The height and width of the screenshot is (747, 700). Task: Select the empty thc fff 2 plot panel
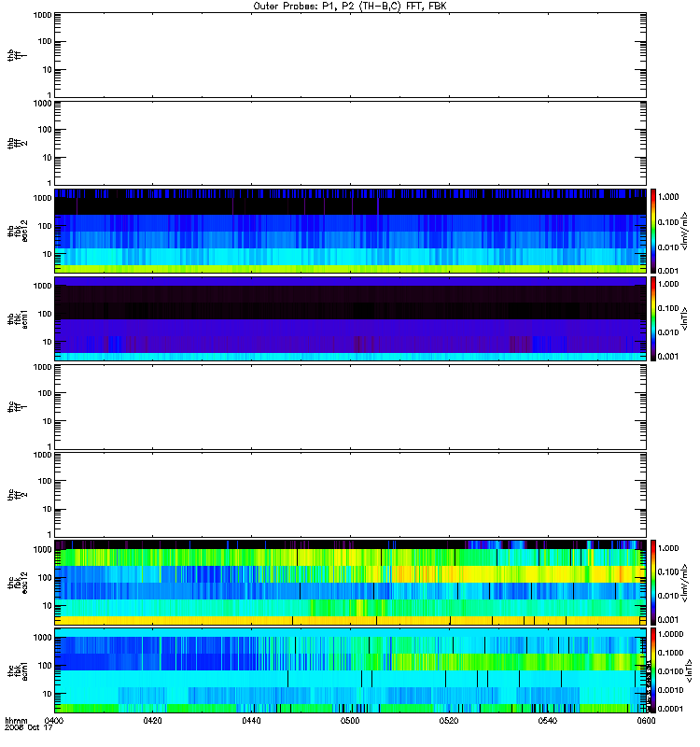[x=350, y=495]
